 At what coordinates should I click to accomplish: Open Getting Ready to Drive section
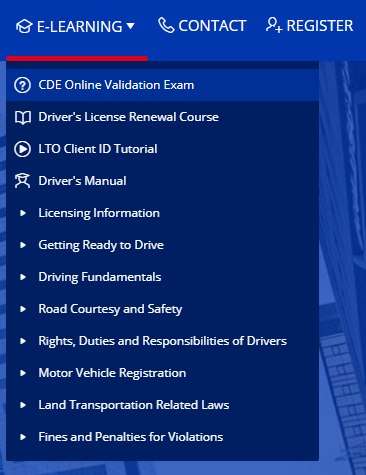[x=101, y=245]
